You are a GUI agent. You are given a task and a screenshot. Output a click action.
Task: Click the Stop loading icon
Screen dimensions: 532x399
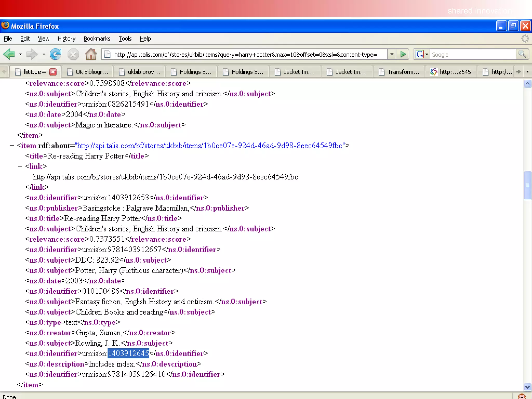point(73,54)
